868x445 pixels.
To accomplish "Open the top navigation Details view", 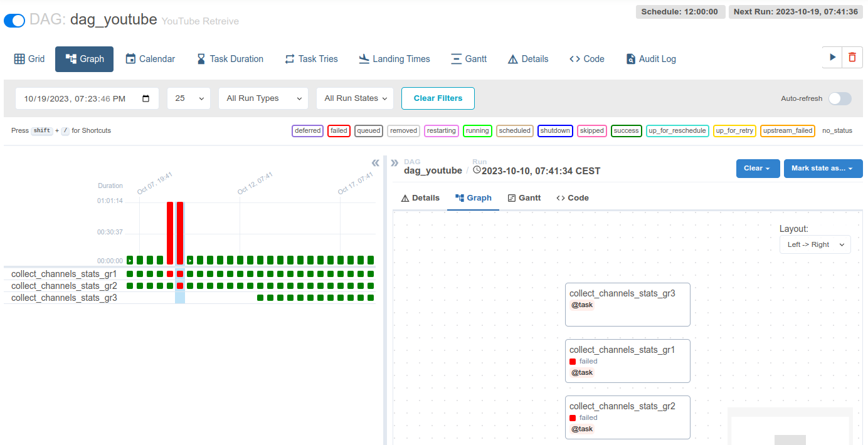I will pyautogui.click(x=528, y=59).
